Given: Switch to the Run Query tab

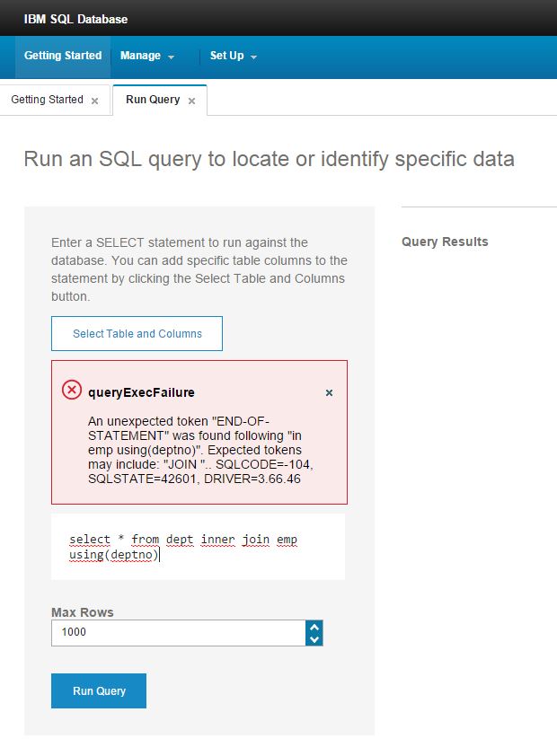Looking at the screenshot, I should pyautogui.click(x=153, y=100).
